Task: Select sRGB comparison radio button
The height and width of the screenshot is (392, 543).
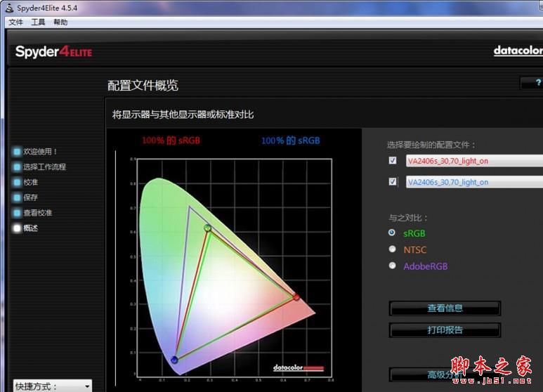Action: point(392,233)
